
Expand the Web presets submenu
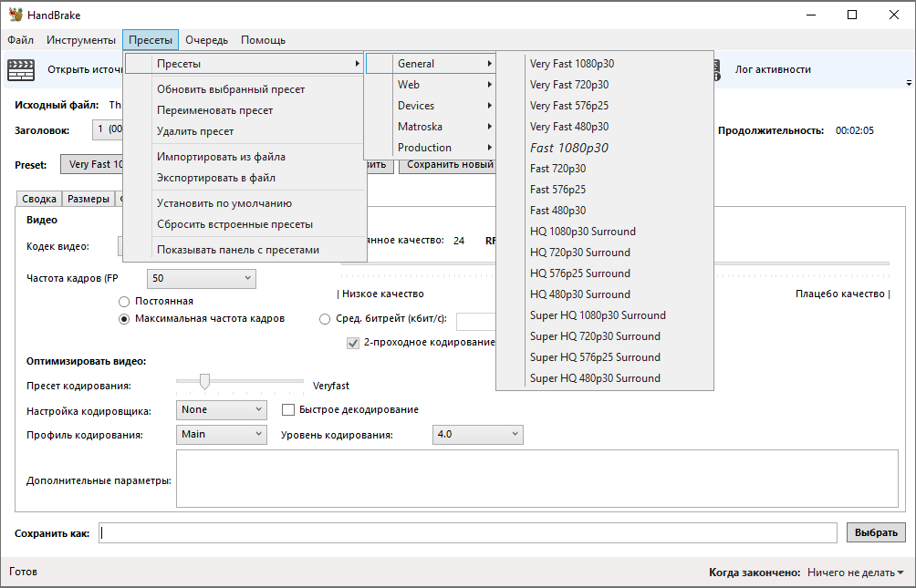click(432, 85)
